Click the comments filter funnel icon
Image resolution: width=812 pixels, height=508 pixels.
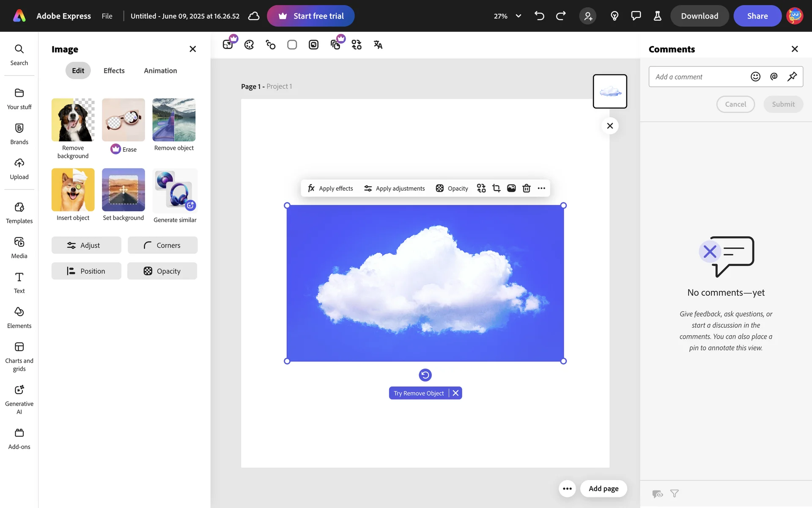(675, 494)
